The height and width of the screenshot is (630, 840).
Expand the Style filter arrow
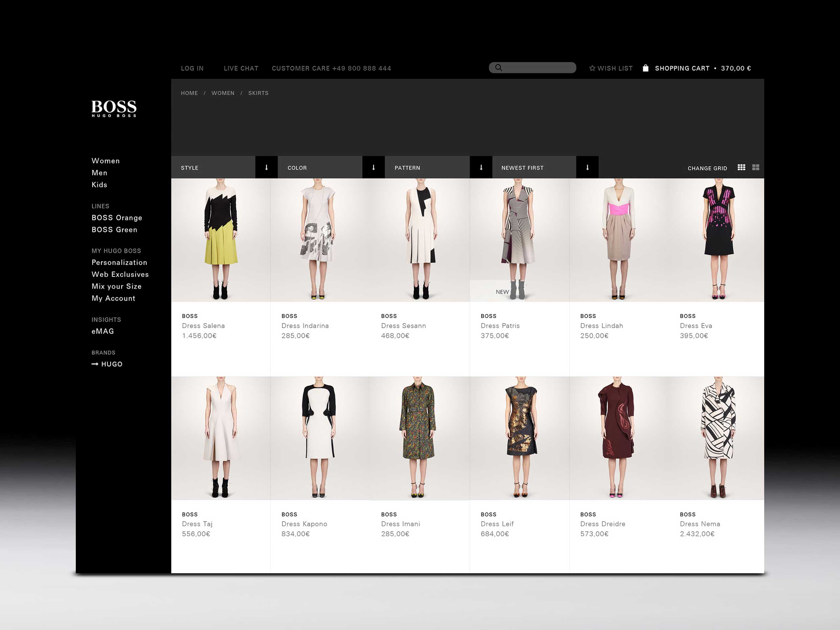point(266,167)
